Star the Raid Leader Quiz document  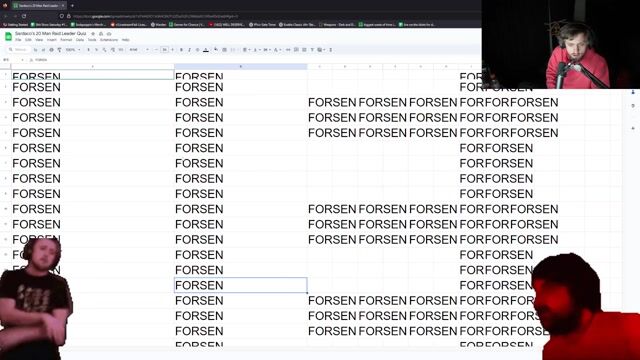(x=93, y=33)
